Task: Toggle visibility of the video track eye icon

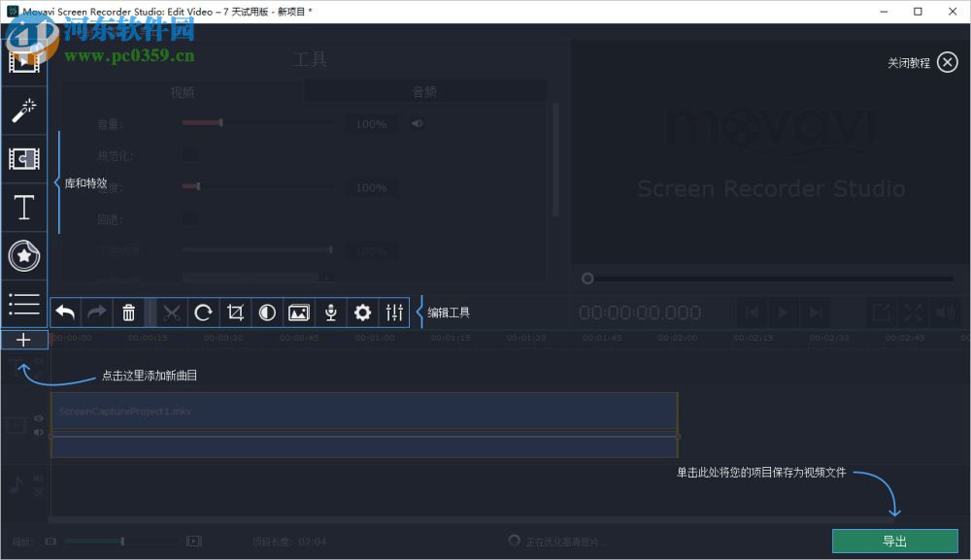Action: click(38, 417)
